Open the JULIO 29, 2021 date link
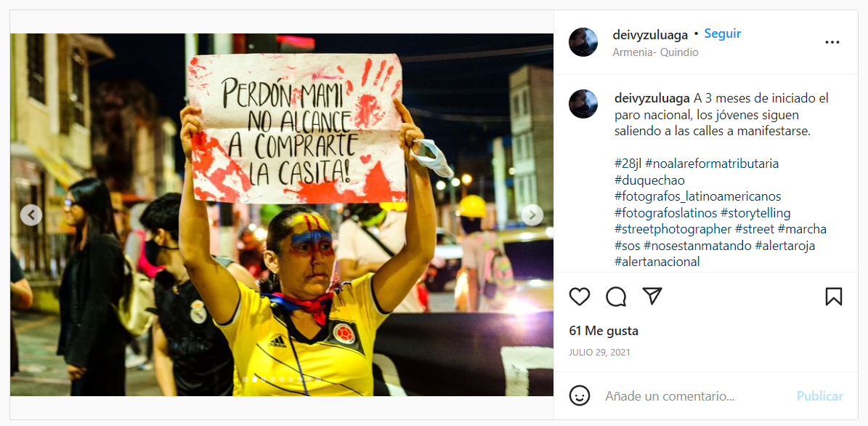Screen dimensions: 868x426 pyautogui.click(x=599, y=353)
